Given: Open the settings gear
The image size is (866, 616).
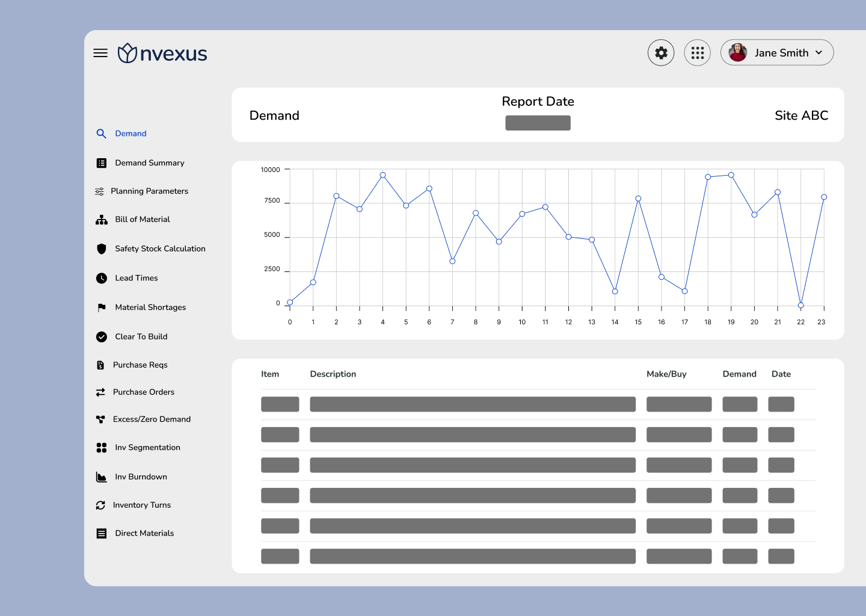Looking at the screenshot, I should 661,53.
